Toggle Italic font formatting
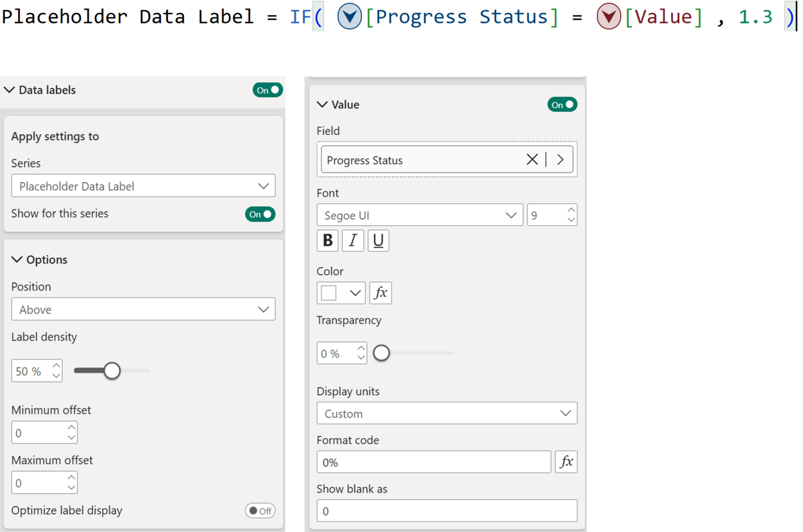Image resolution: width=803 pixels, height=532 pixels. click(x=353, y=240)
